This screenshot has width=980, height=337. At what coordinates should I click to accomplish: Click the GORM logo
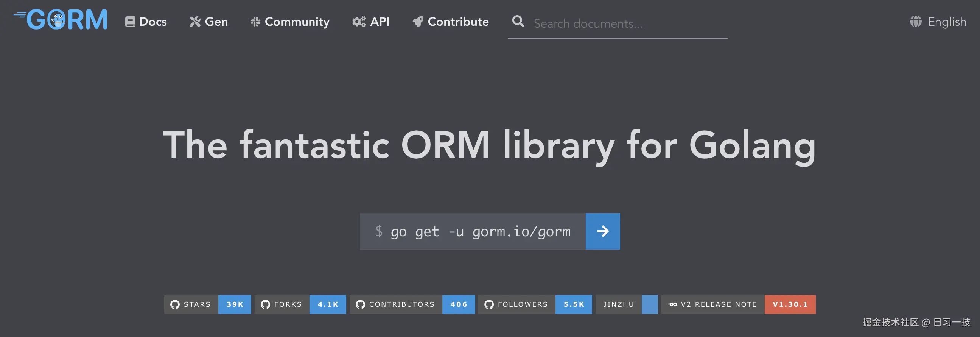click(61, 20)
